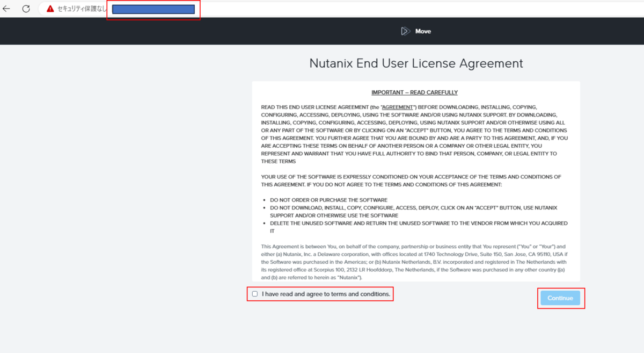Open the not-secure warning triangle icon
The height and width of the screenshot is (353, 644).
(x=50, y=9)
